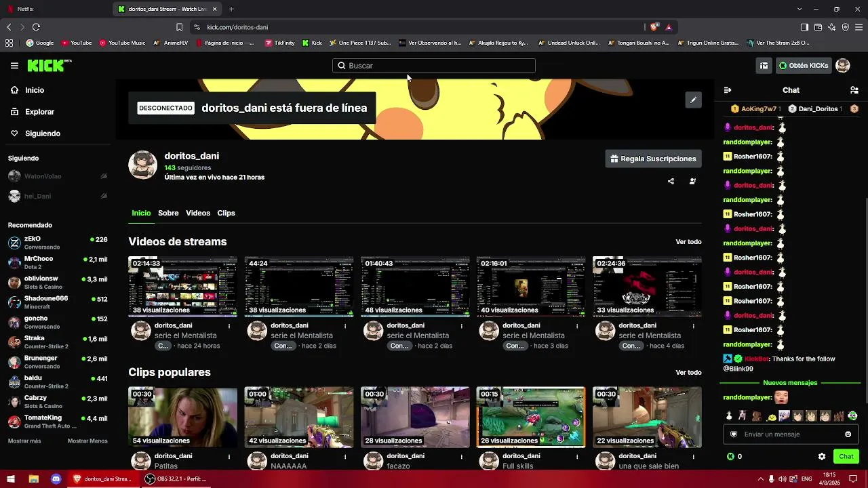Go back with the browser back arrow

(x=9, y=27)
